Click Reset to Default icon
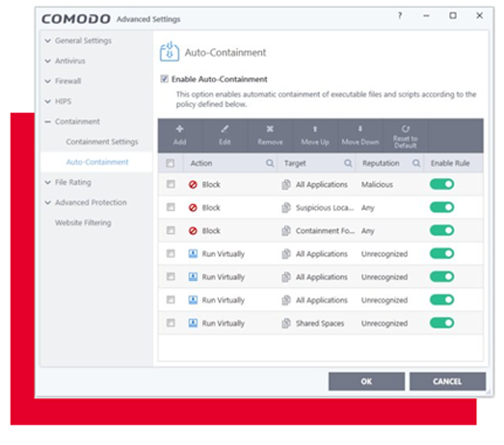The height and width of the screenshot is (445, 504). pyautogui.click(x=406, y=129)
